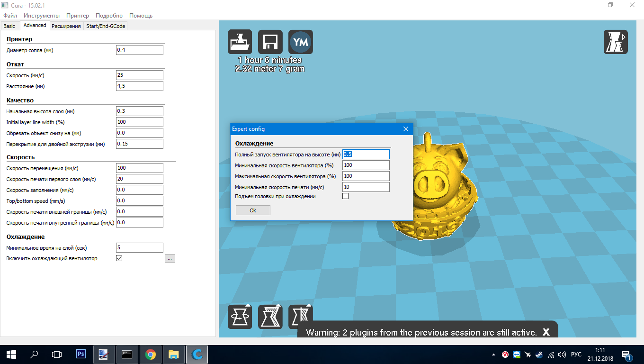Close the Expert config dialog
Image resolution: width=644 pixels, height=364 pixels.
point(406,129)
